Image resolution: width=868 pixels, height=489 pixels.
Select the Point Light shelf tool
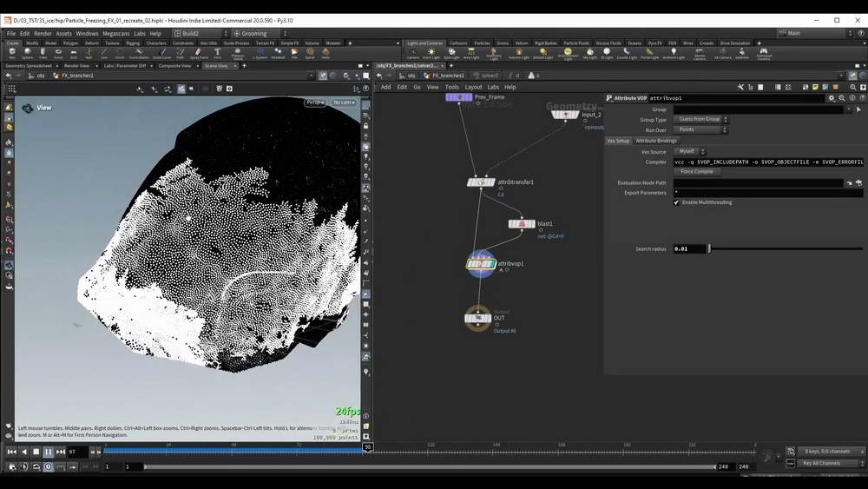coord(431,53)
